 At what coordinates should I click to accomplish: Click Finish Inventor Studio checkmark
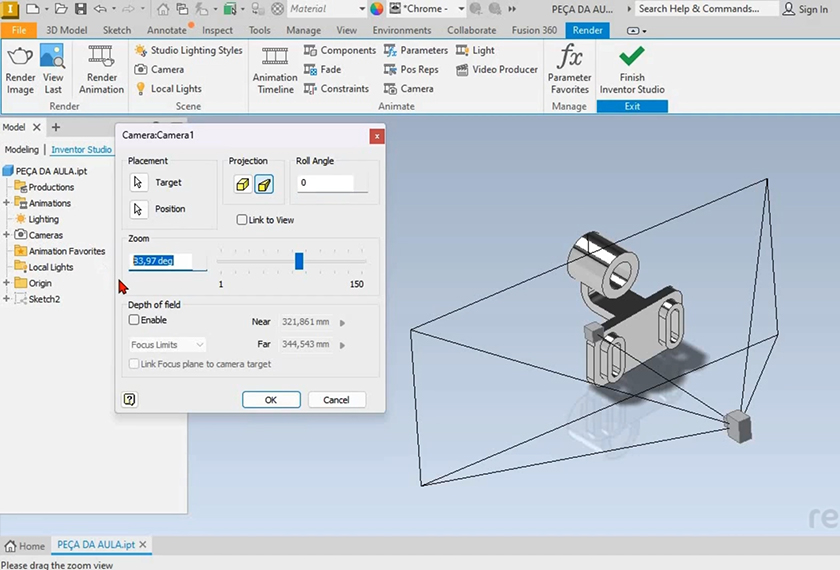coord(632,58)
